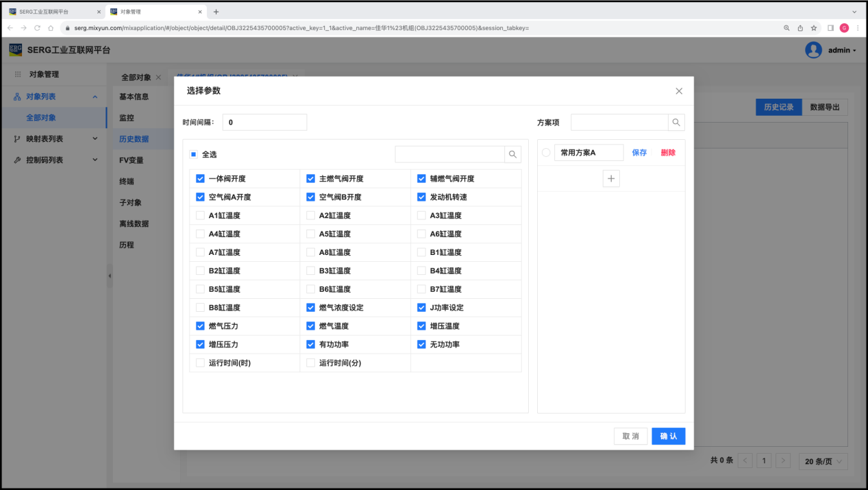Toggle the 全选 select-all checkbox
Viewport: 868px width, 490px height.
tap(194, 154)
